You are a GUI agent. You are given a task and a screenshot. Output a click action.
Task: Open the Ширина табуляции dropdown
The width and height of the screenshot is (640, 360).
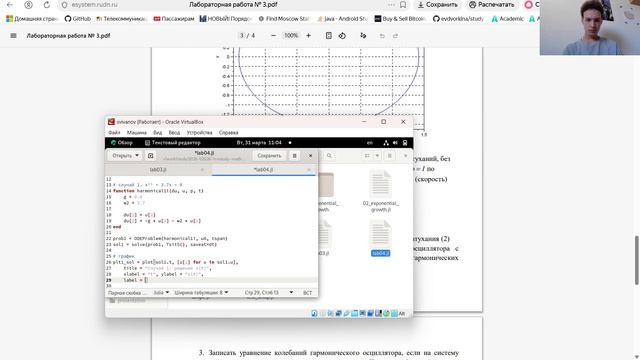point(201,293)
